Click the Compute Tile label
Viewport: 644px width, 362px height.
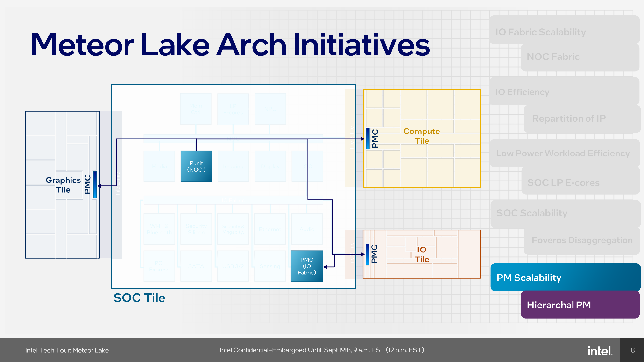[x=422, y=136]
